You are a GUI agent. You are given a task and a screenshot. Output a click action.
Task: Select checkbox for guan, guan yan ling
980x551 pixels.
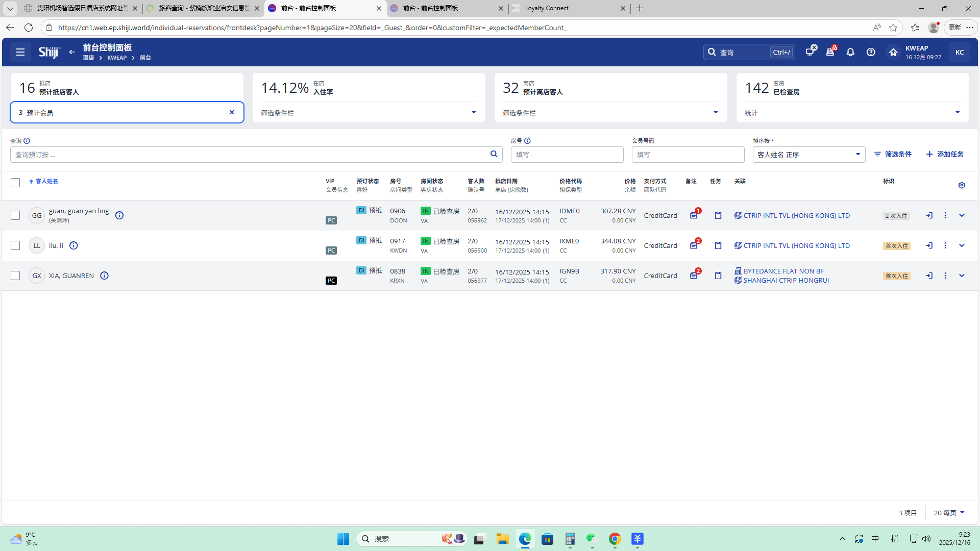point(15,215)
